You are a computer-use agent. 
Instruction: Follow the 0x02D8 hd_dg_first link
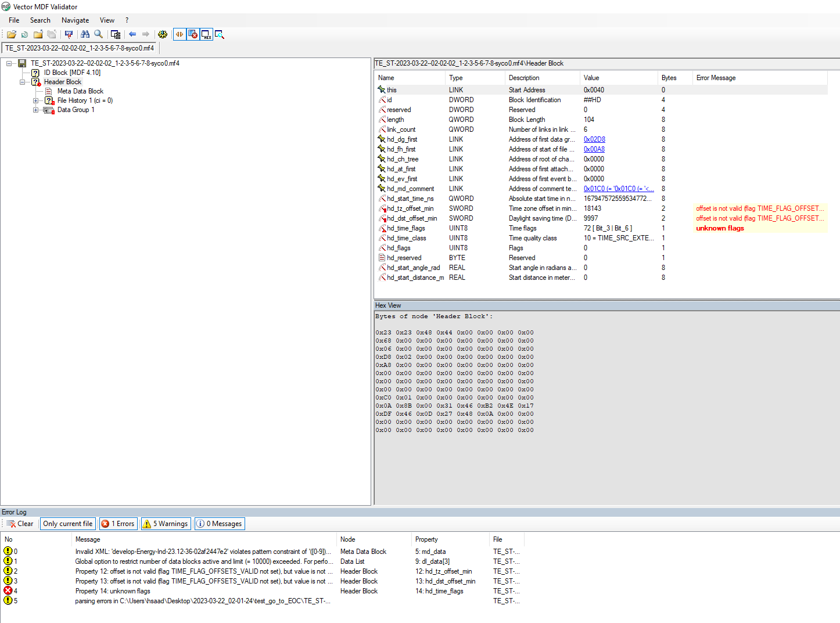[594, 139]
